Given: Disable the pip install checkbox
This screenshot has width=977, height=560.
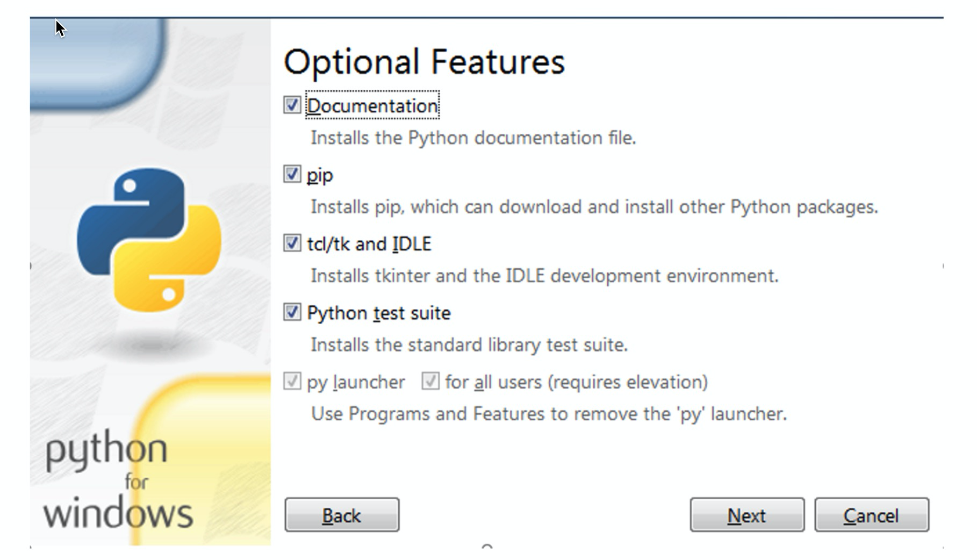Looking at the screenshot, I should (x=292, y=174).
